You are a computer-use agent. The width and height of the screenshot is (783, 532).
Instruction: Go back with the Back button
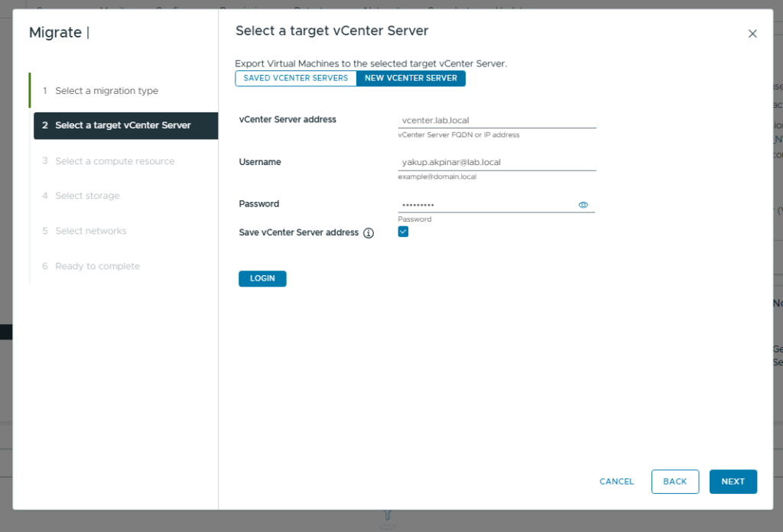674,482
